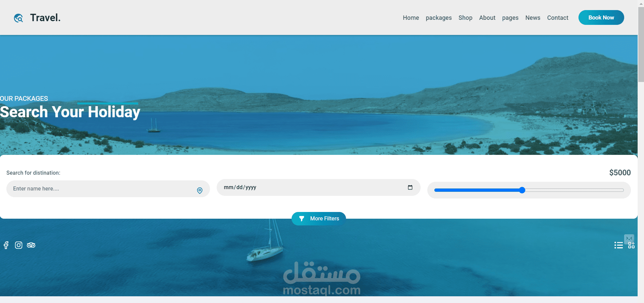
Task: Open the Contact menu item
Action: (x=558, y=18)
